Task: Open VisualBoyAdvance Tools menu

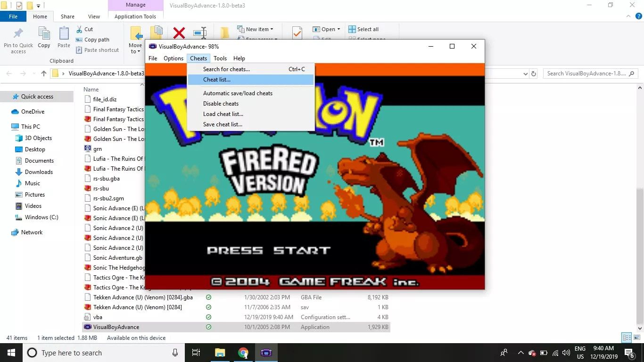Action: click(220, 58)
